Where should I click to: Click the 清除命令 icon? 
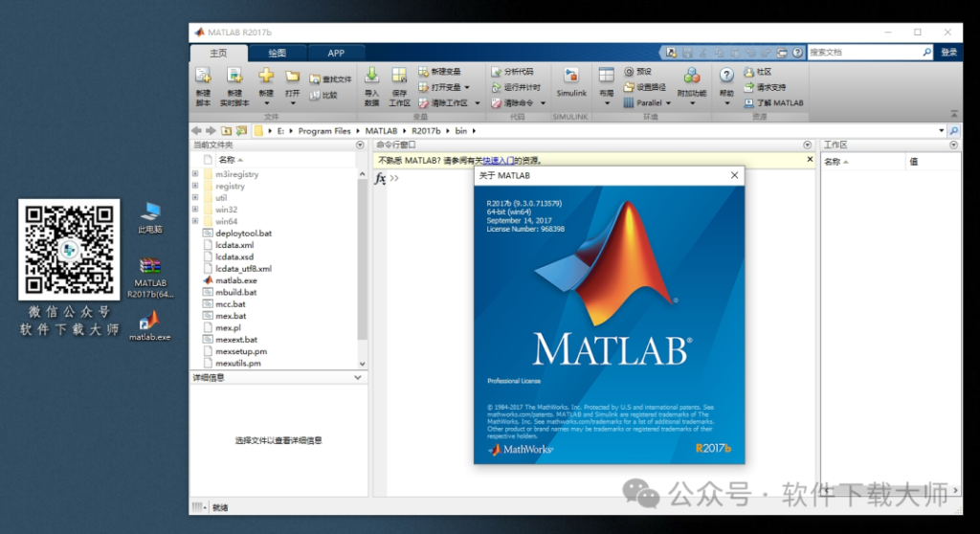(497, 103)
